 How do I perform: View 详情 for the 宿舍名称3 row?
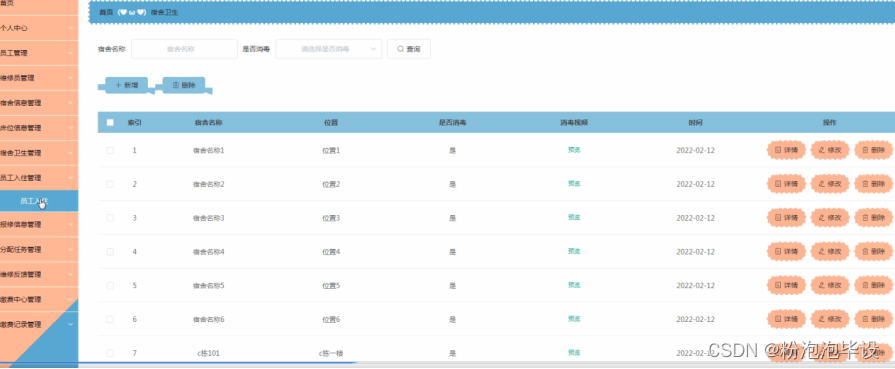[787, 218]
